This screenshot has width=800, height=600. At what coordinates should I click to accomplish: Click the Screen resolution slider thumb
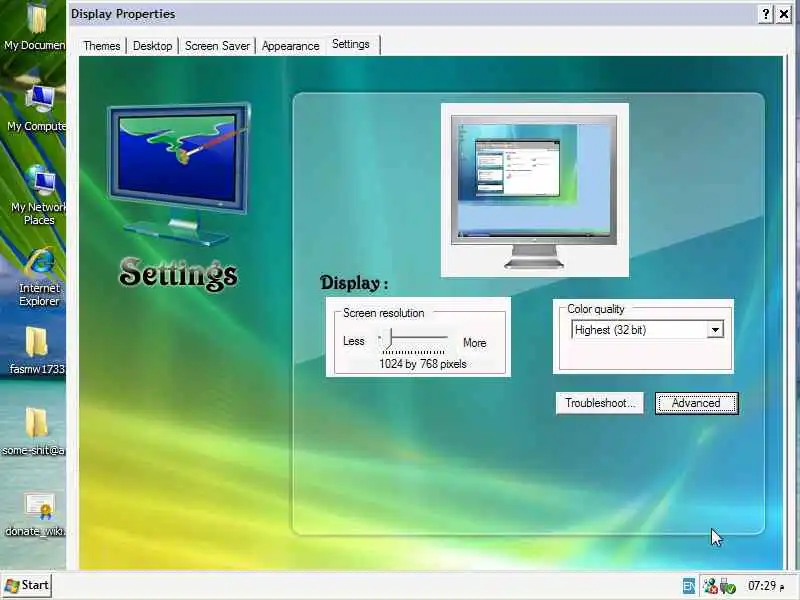[389, 338]
